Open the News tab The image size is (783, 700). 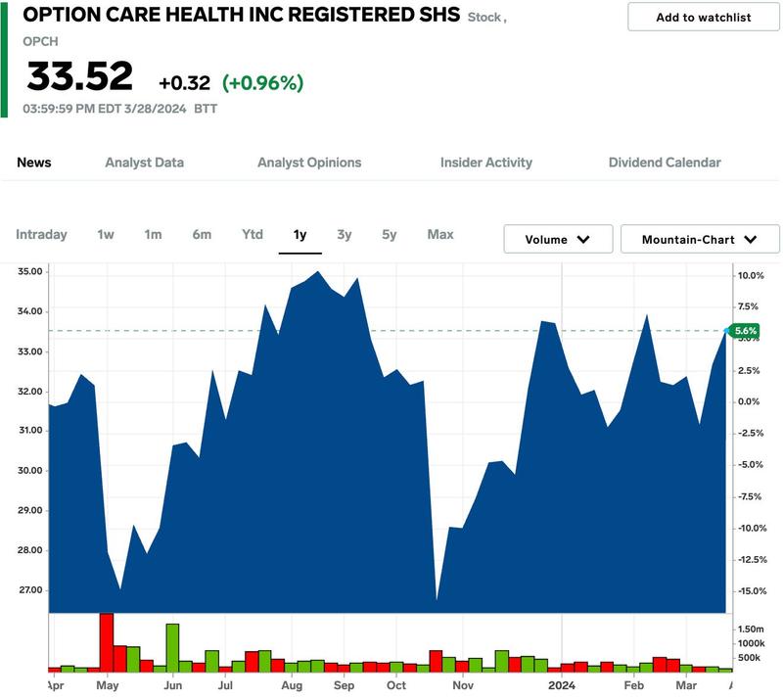pos(34,163)
